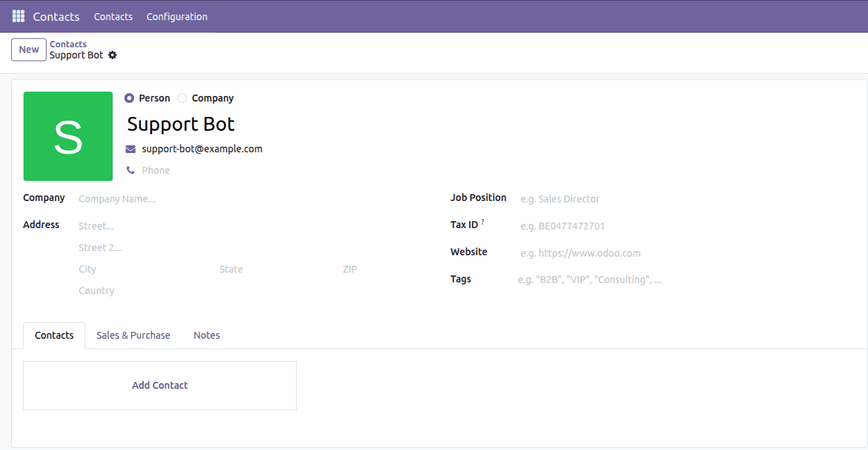The width and height of the screenshot is (868, 450).
Task: Open the gear actions menu beside Support Bot
Action: (x=113, y=55)
